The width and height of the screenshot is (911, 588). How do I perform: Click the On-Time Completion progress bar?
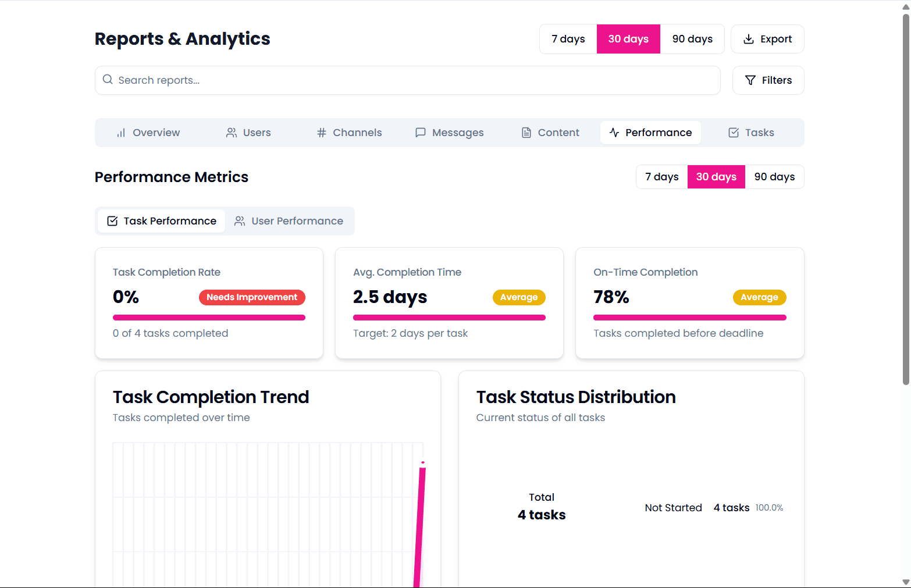click(689, 318)
